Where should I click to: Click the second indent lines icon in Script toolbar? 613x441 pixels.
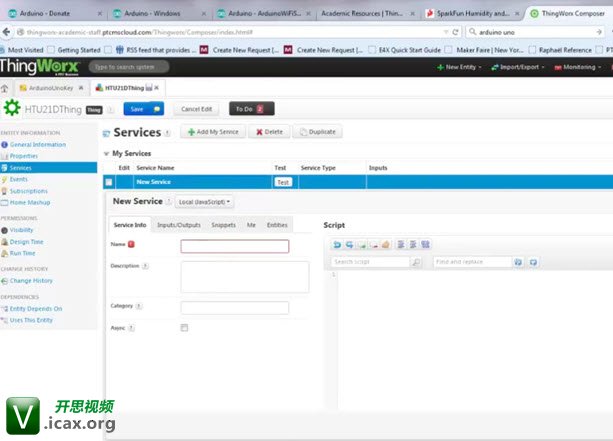point(413,245)
